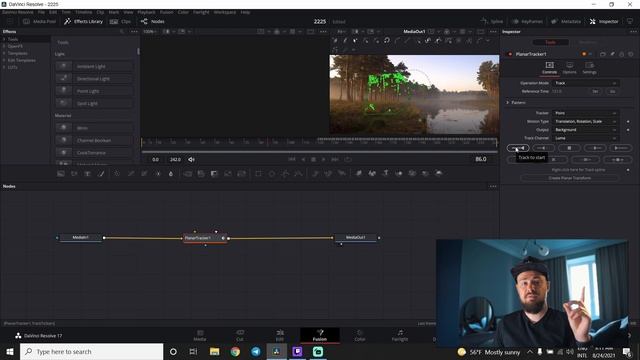Switch to the Edit page tab
Viewport: 640px width, 360px height.
tap(280, 335)
